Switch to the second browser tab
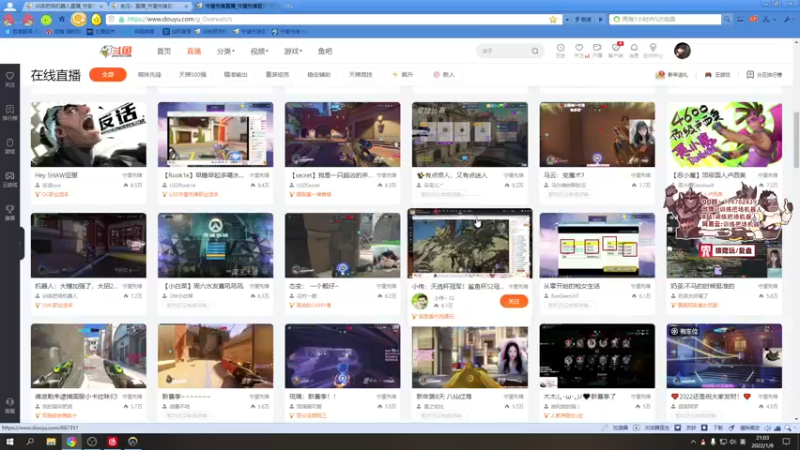Screen dimensions: 800x450 tap(149, 6)
